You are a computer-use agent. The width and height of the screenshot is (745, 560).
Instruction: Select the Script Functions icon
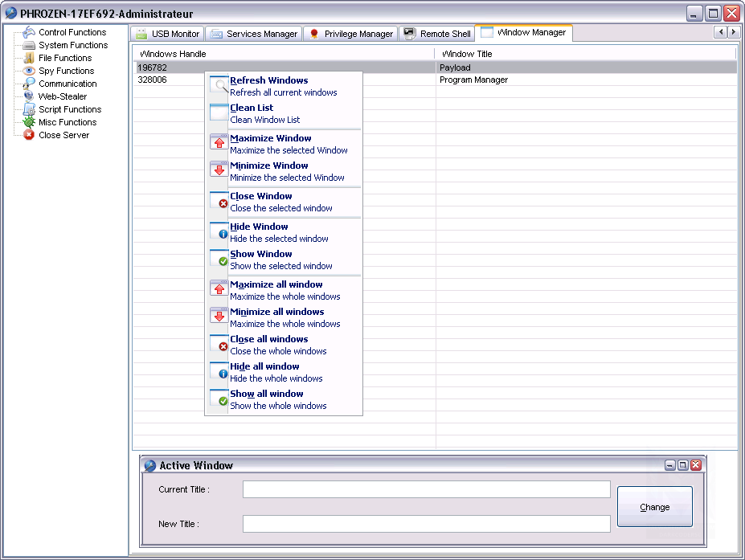tap(29, 109)
